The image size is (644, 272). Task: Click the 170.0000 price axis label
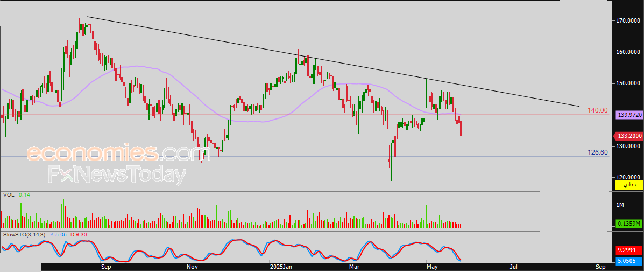tap(628, 20)
